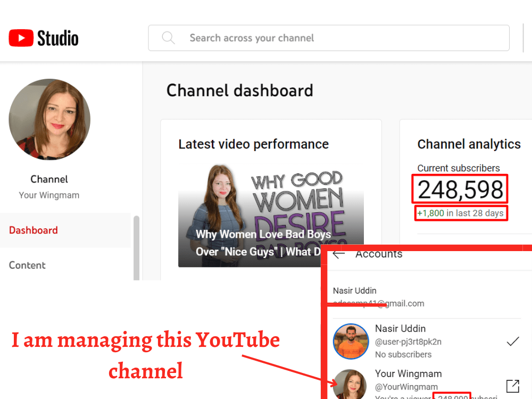Screen dimensions: 532x399
Task: Click the search across your channel field
Action: tap(252, 38)
